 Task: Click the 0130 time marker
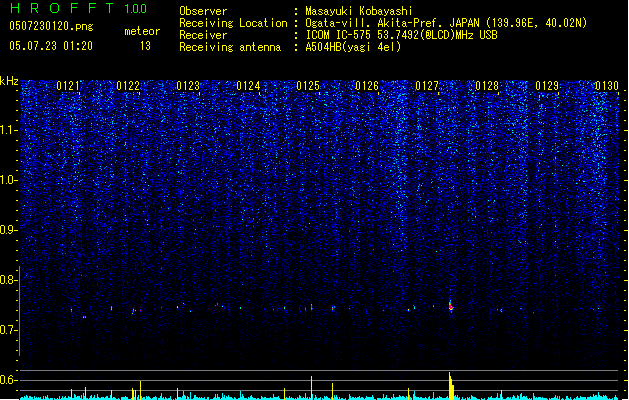tap(607, 86)
